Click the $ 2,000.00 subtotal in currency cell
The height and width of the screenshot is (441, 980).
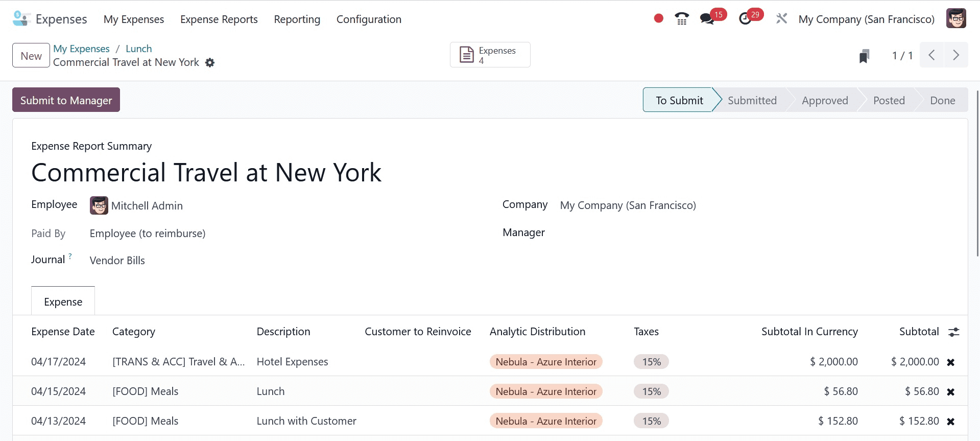pos(834,362)
